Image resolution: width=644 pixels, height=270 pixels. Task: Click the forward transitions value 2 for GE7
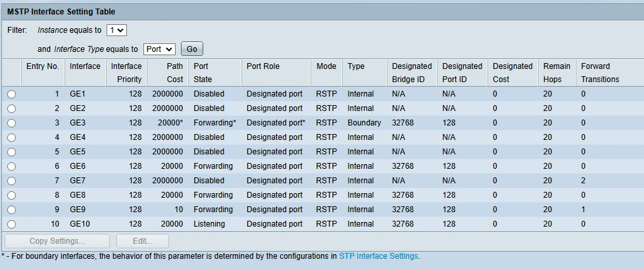583,181
